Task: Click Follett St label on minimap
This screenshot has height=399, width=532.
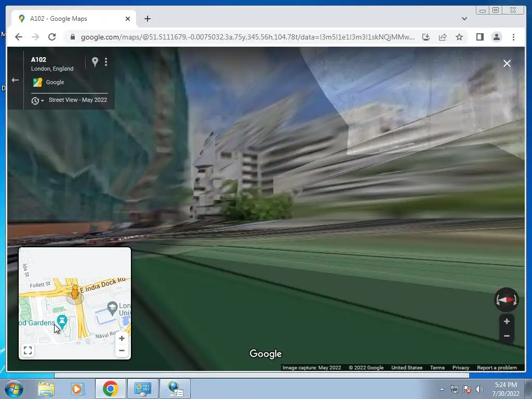Action: point(40,284)
